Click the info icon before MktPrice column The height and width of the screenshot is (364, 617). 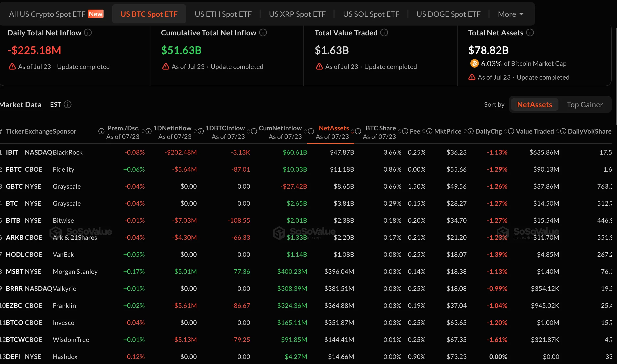[429, 131]
